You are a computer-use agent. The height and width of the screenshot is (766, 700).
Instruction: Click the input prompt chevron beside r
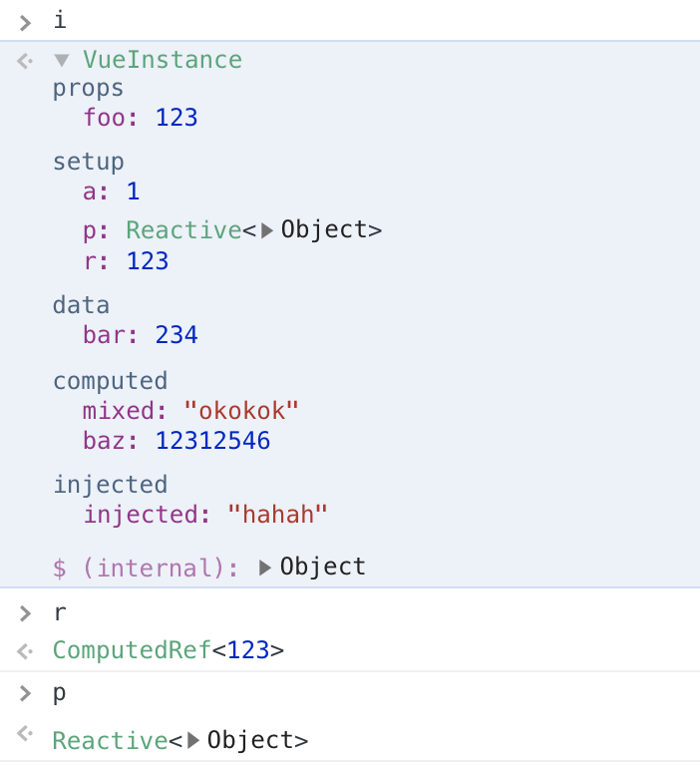pyautogui.click(x=25, y=613)
